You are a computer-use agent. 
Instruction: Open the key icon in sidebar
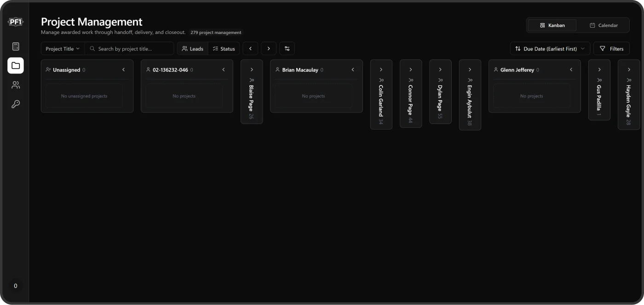pos(16,104)
